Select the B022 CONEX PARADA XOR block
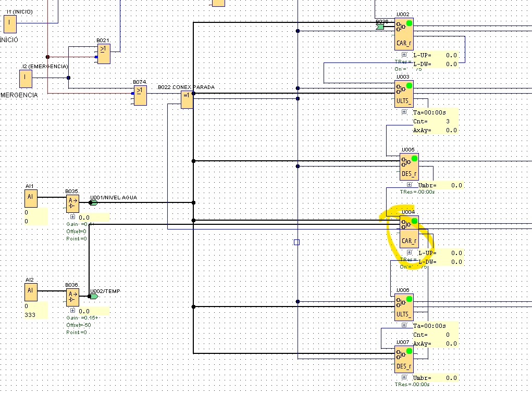This screenshot has width=532, height=395. tap(187, 99)
